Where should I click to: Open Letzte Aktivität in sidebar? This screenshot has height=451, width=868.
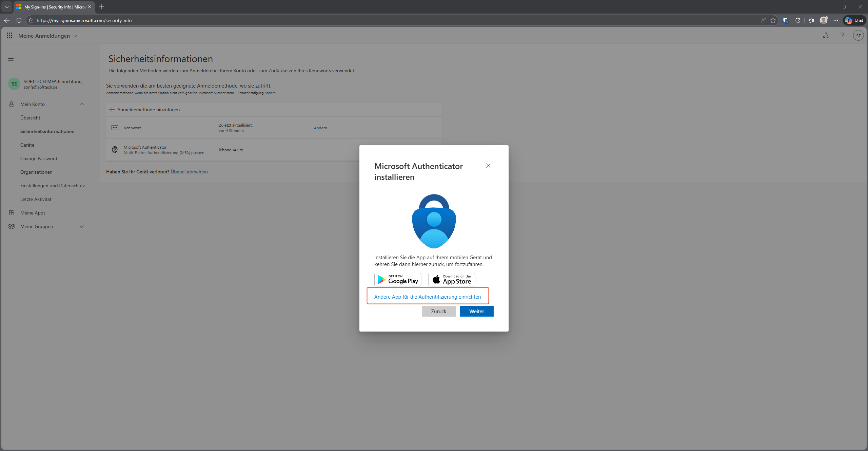(x=36, y=199)
